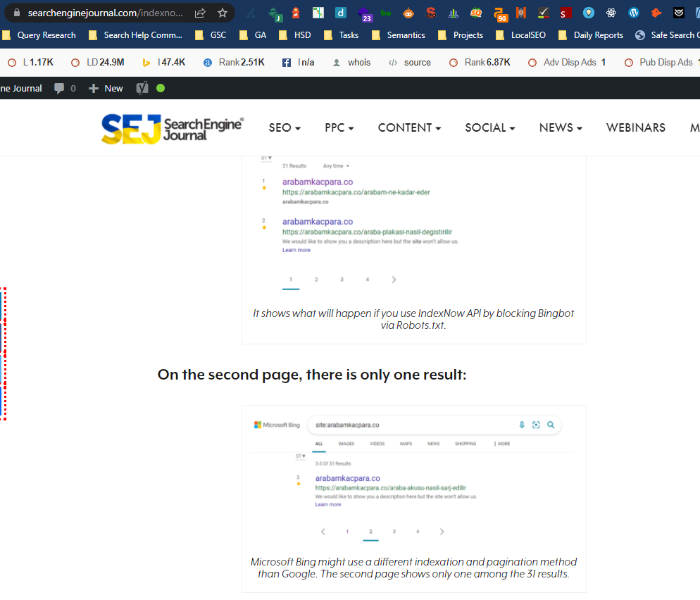The image size is (700, 600).
Task: Open the Search Help Comm... bookmark folder
Action: click(136, 35)
